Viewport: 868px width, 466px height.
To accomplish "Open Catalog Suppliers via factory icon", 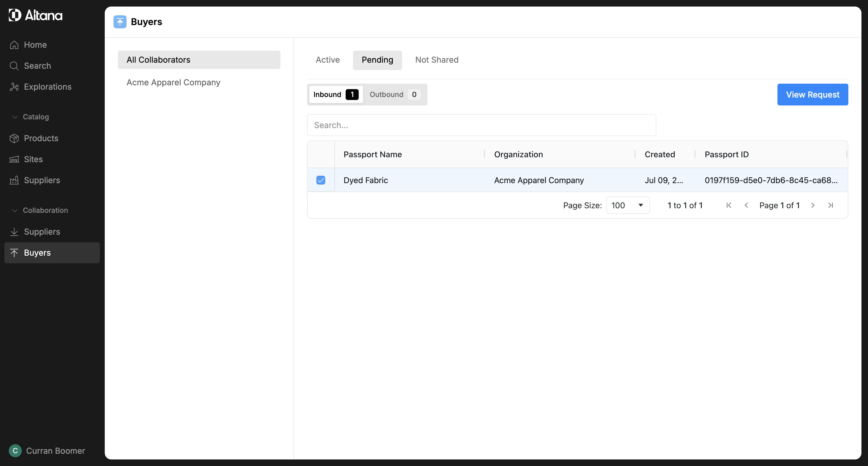I will pos(14,180).
